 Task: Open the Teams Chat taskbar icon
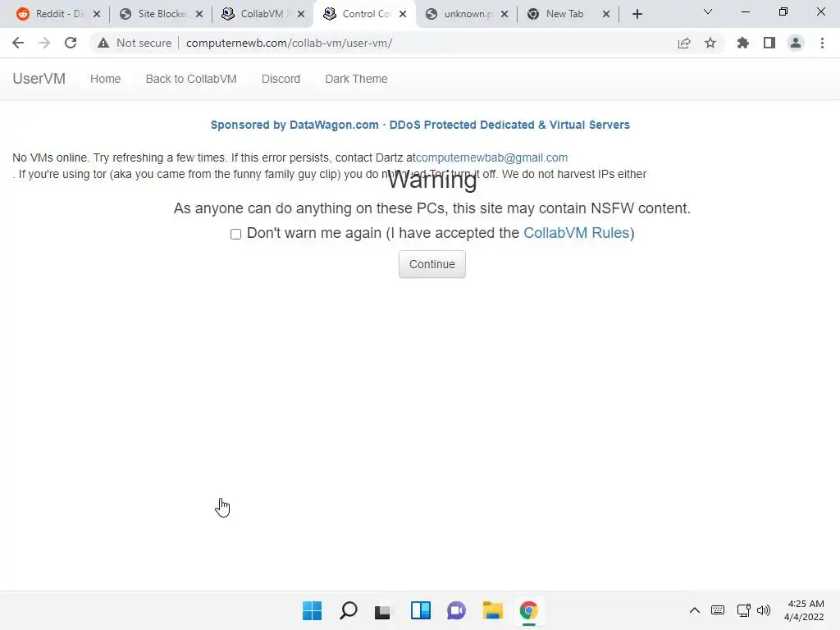tap(456, 610)
